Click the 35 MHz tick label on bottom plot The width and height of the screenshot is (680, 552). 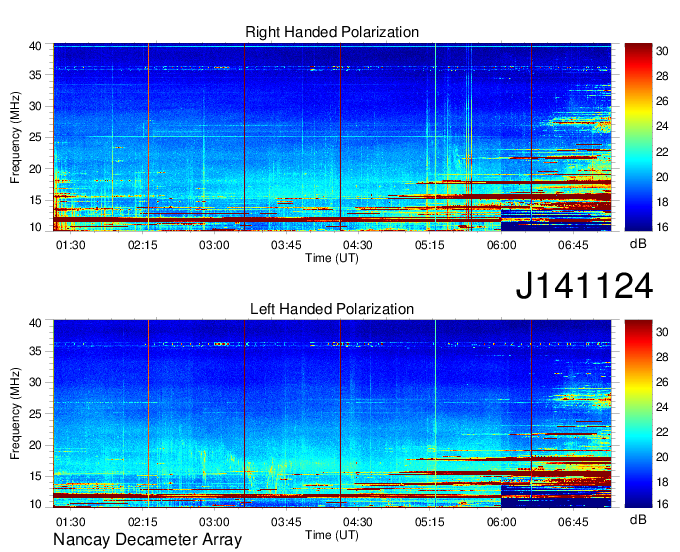pyautogui.click(x=35, y=351)
